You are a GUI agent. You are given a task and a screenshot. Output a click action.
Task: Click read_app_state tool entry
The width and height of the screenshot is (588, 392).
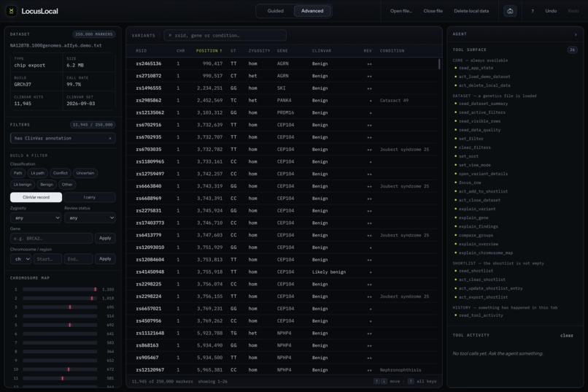tap(476, 68)
